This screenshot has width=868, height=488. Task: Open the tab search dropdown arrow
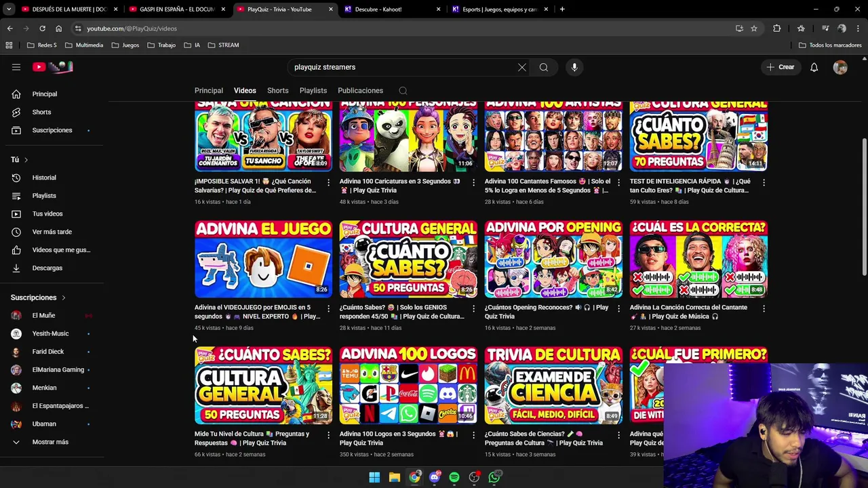9,9
